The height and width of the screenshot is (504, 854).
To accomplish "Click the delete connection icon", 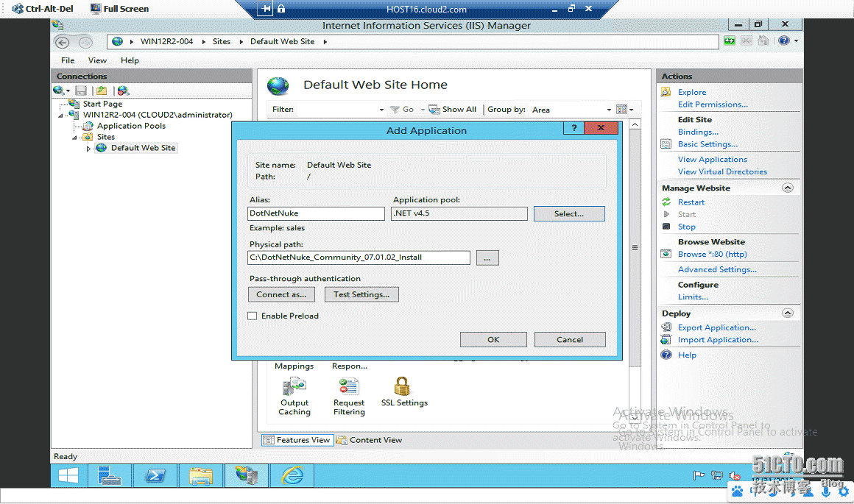I will coord(124,91).
